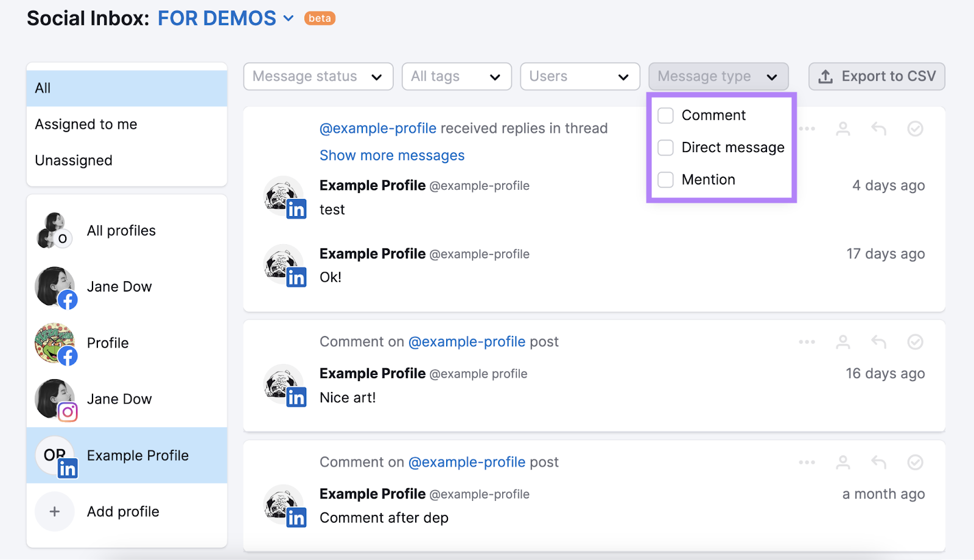Click the Instagram badge on the second Jane Dow
Image resolution: width=974 pixels, height=560 pixels.
[x=68, y=412]
